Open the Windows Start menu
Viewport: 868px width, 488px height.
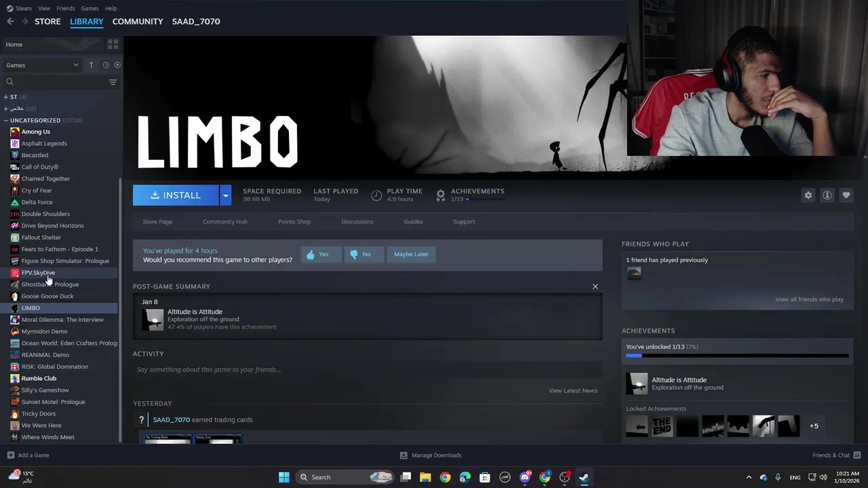click(x=284, y=477)
